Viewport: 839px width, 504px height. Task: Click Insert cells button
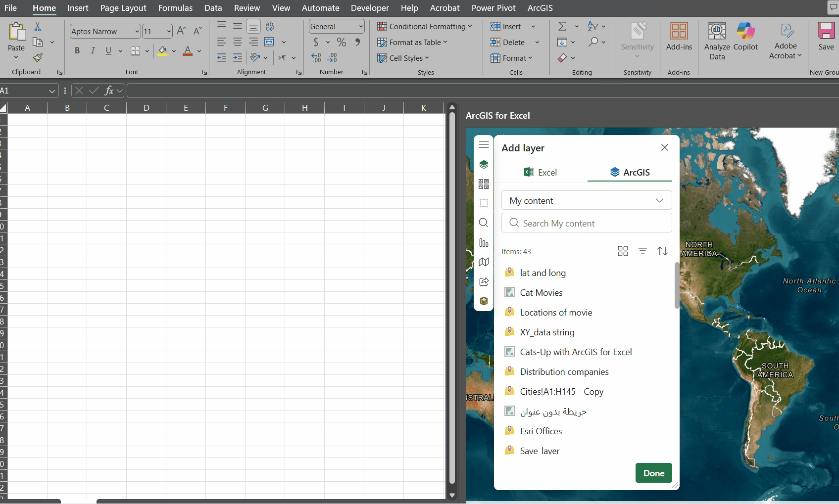click(506, 26)
